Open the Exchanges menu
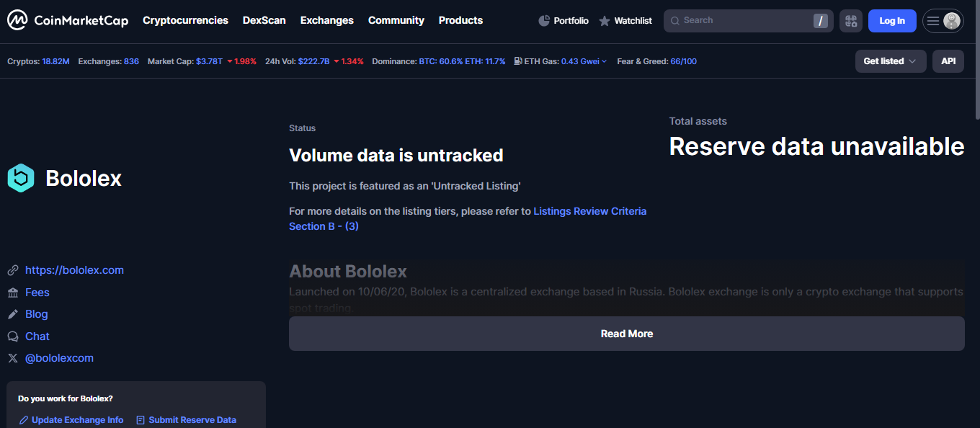 click(x=327, y=20)
